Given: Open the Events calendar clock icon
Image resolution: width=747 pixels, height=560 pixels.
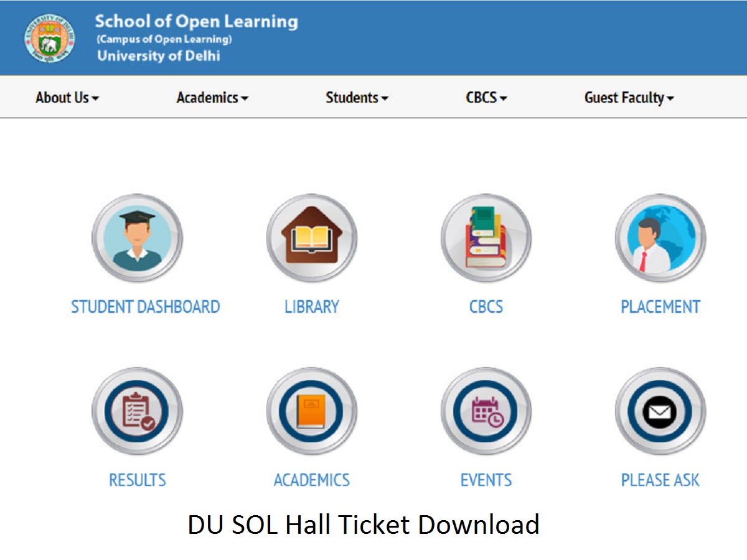Looking at the screenshot, I should point(486,412).
